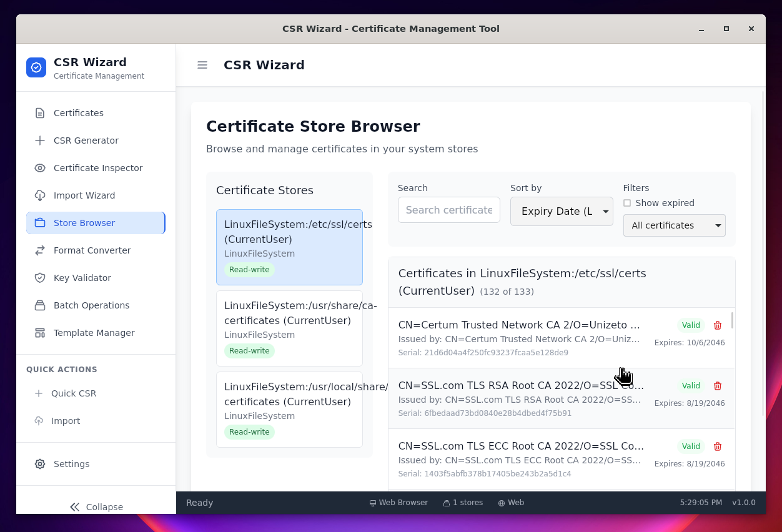Viewport: 782px width, 532px height.
Task: Go to Template Manager in sidebar
Action: click(94, 333)
